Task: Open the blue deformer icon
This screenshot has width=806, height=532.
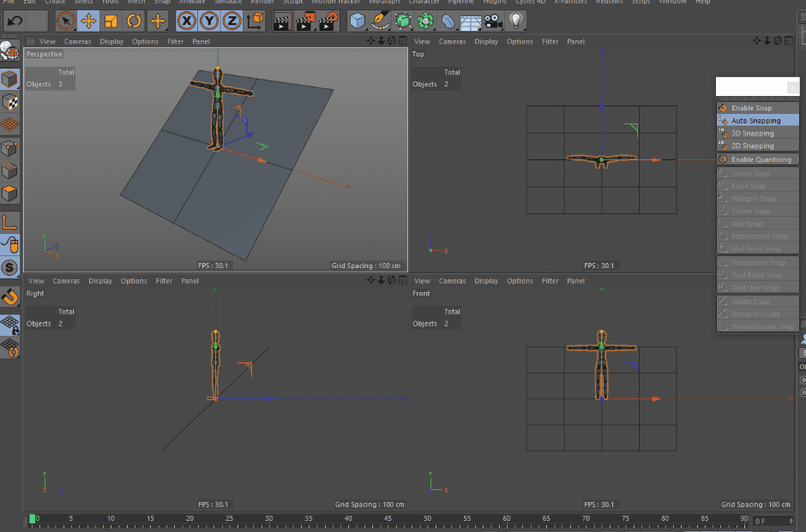Action: coord(448,21)
